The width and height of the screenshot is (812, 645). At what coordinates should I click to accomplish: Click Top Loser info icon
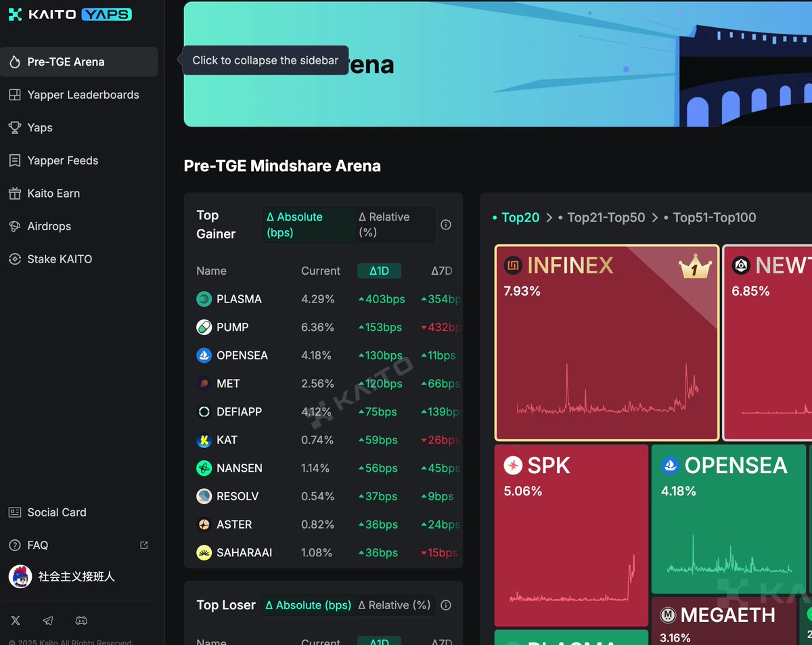tap(446, 605)
